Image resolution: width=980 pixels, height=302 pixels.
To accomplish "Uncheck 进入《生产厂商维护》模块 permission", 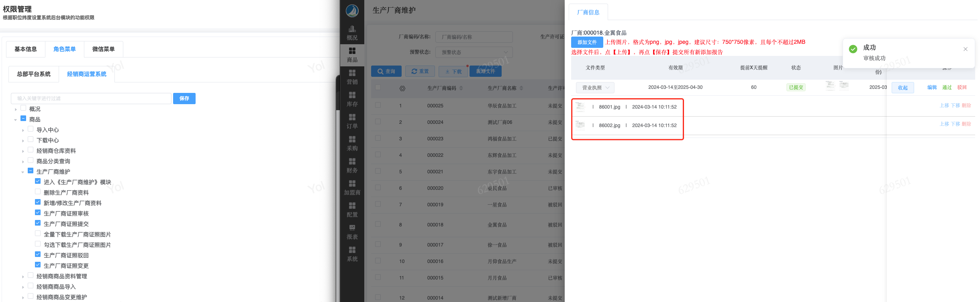I will click(x=38, y=181).
